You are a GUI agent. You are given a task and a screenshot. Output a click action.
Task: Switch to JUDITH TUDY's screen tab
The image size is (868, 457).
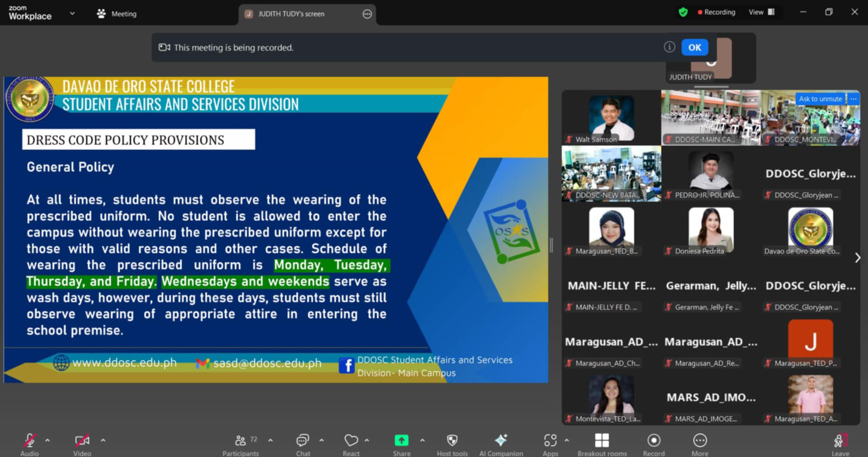[x=291, y=14]
